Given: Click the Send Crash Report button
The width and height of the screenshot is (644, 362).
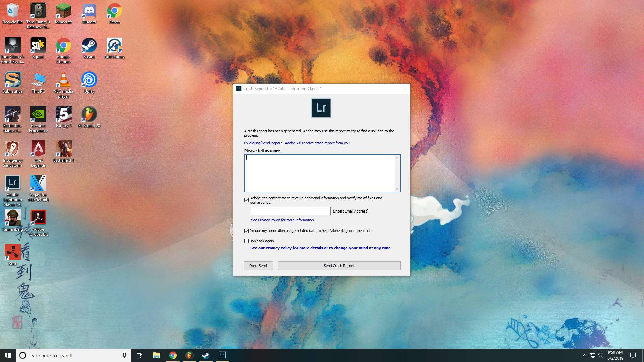Looking at the screenshot, I should click(339, 266).
